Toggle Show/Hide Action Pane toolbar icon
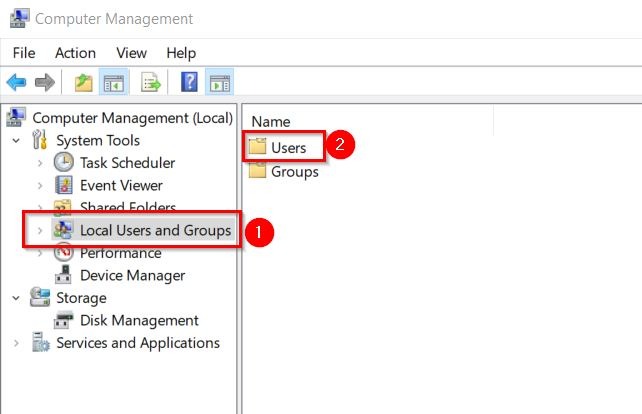642x414 pixels. point(219,82)
